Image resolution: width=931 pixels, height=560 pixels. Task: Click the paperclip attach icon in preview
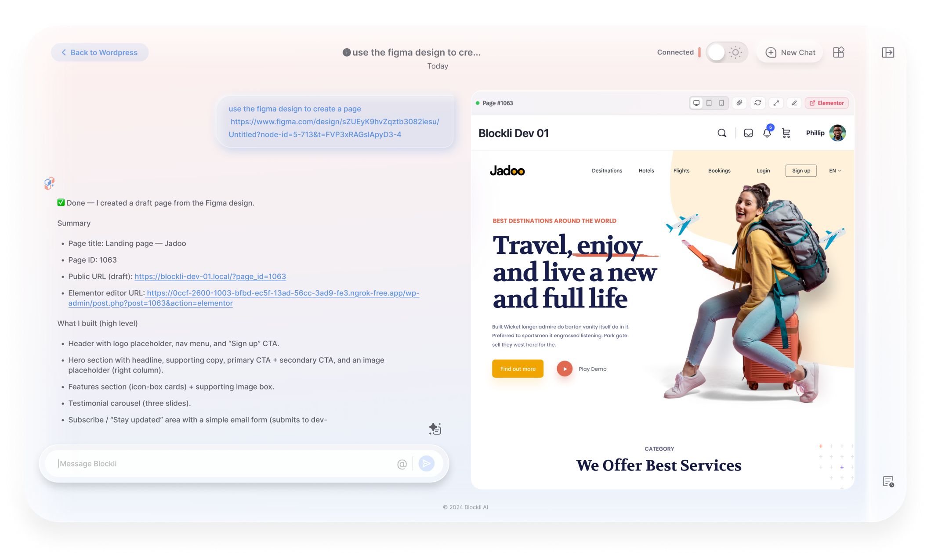739,103
